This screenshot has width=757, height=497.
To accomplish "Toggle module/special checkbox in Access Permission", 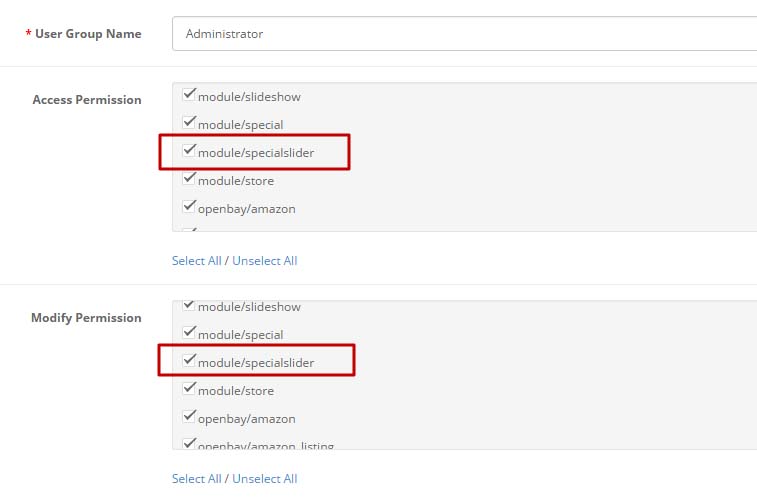I will click(x=189, y=123).
